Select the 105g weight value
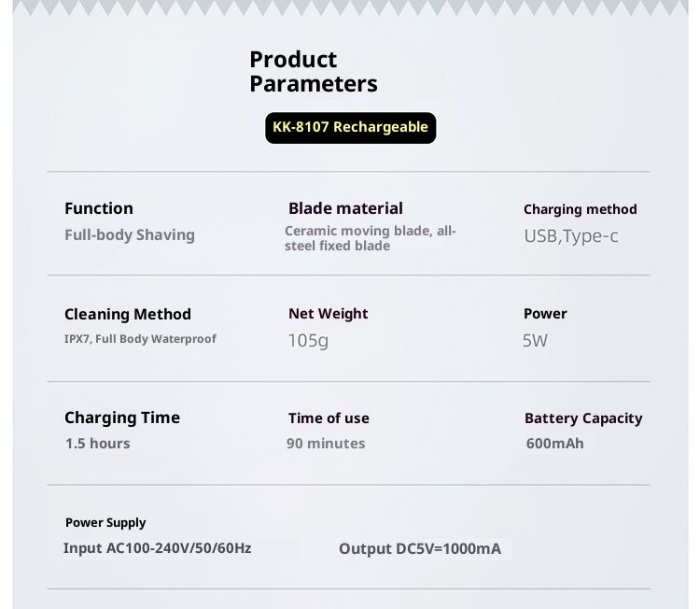The width and height of the screenshot is (700, 609). pos(308,341)
